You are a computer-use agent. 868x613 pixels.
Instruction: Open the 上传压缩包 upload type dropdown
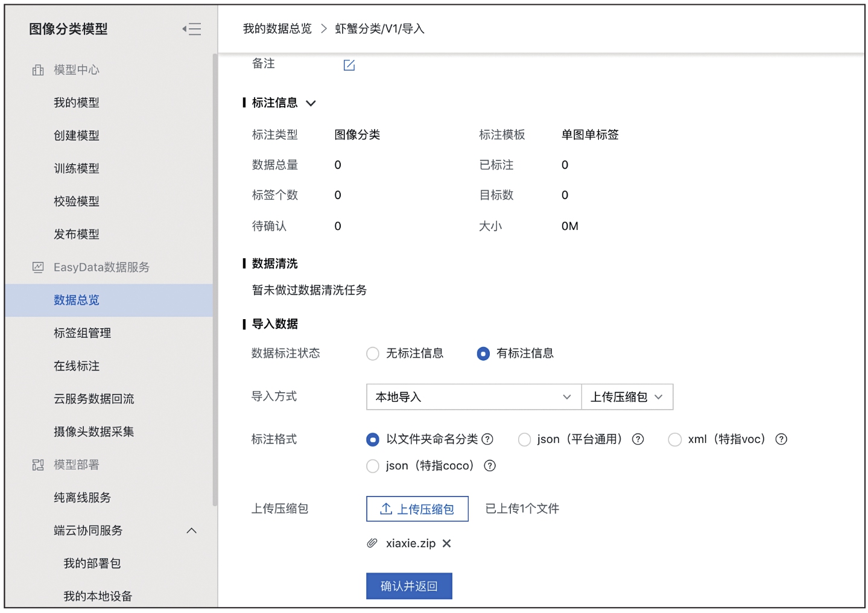(x=627, y=397)
